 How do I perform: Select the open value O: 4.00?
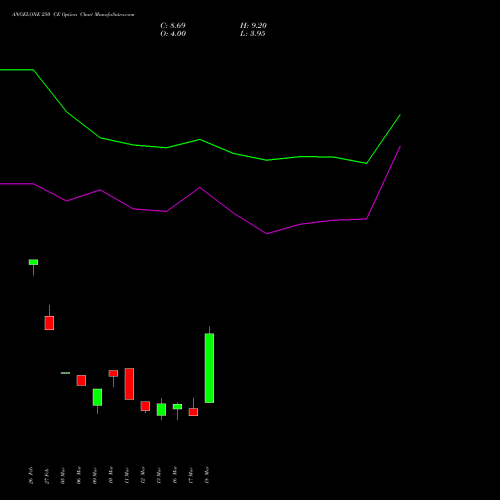(x=173, y=34)
